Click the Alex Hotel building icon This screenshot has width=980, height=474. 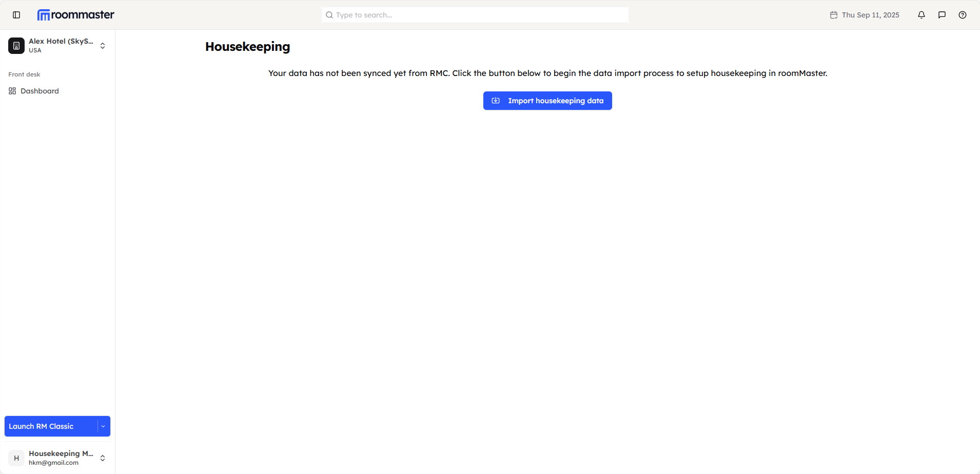(x=16, y=46)
